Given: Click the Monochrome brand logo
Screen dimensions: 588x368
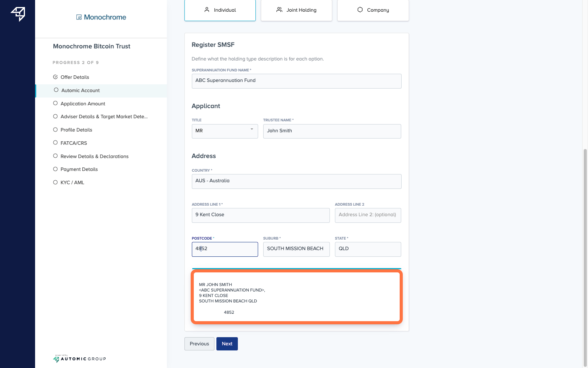Looking at the screenshot, I should 101,17.
